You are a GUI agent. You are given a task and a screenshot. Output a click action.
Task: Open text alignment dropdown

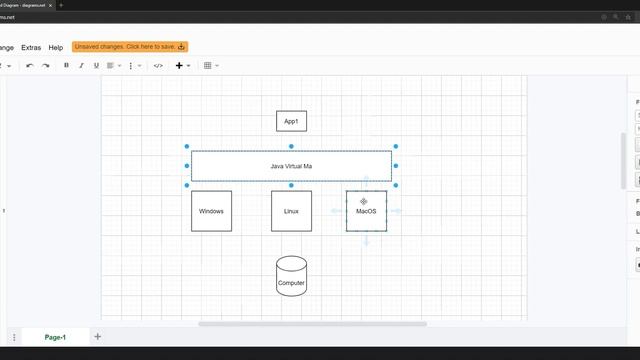114,65
